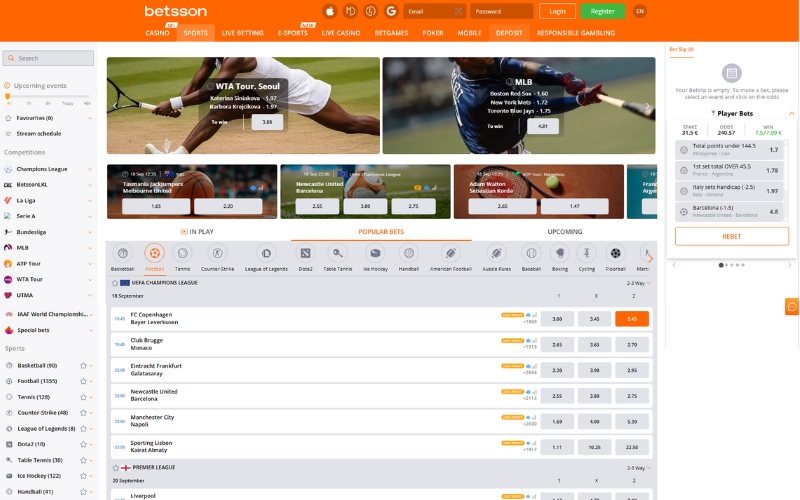
Task: Focus the Email input field
Action: click(x=435, y=11)
